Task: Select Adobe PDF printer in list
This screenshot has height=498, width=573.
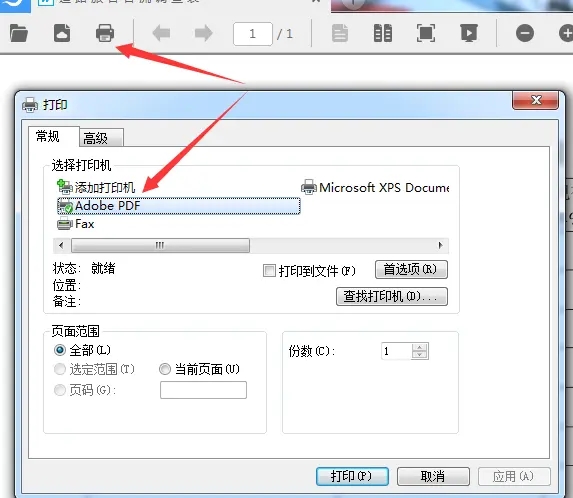Action: click(x=179, y=206)
